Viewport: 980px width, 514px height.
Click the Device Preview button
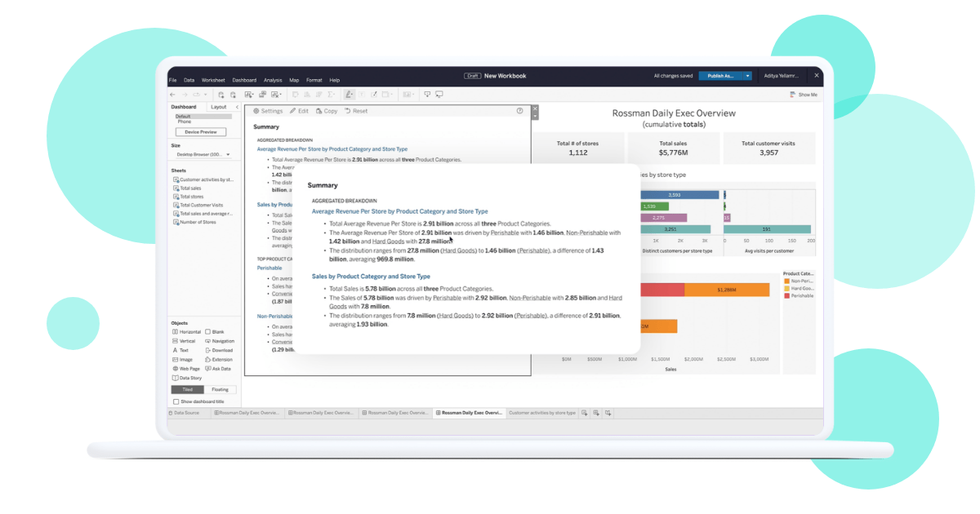(x=201, y=131)
